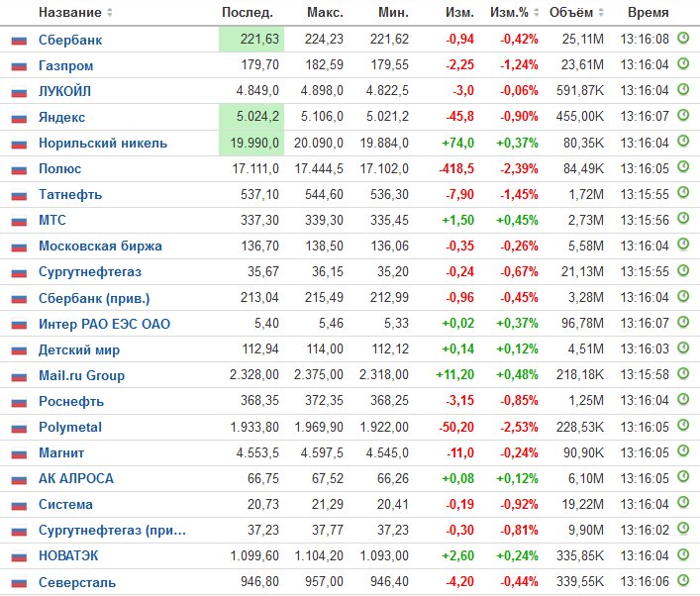Screen dimensions: 700x596
Task: Click the clock icon in the Интер РАО ЕЭС ОАО row
Action: pyautogui.click(x=683, y=322)
